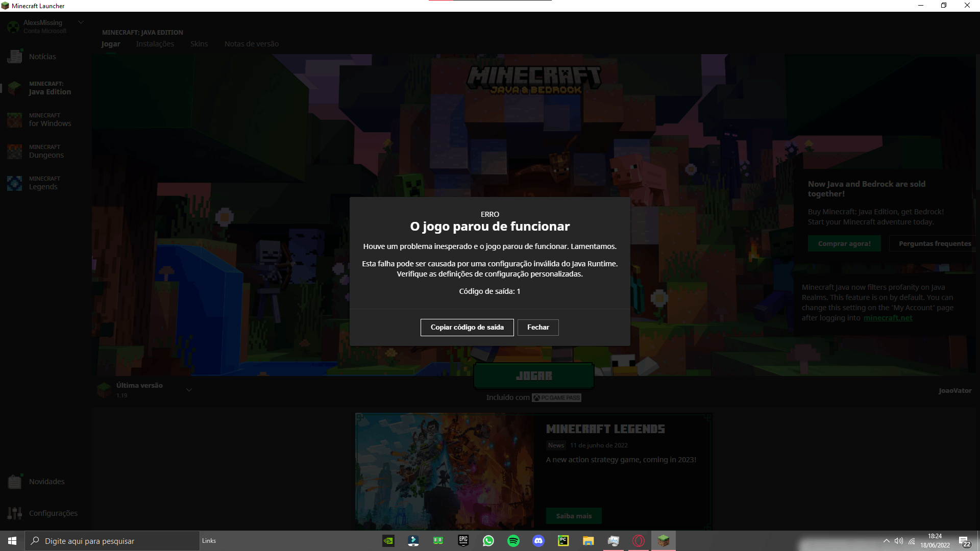Select Minecraft Dungeons sidebar icon
This screenshot has width=980, height=551.
click(x=15, y=152)
